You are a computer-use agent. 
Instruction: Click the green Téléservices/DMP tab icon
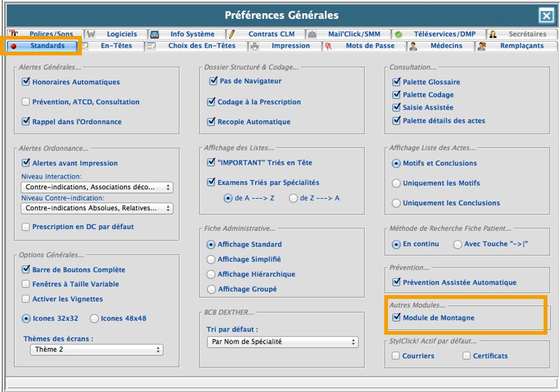398,34
